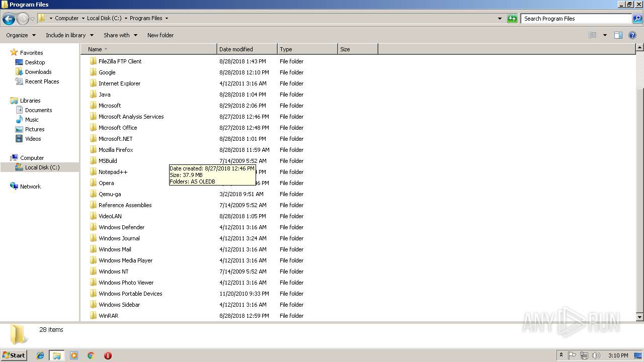Open the view options dropdown arrow
644x362 pixels.
click(605, 35)
